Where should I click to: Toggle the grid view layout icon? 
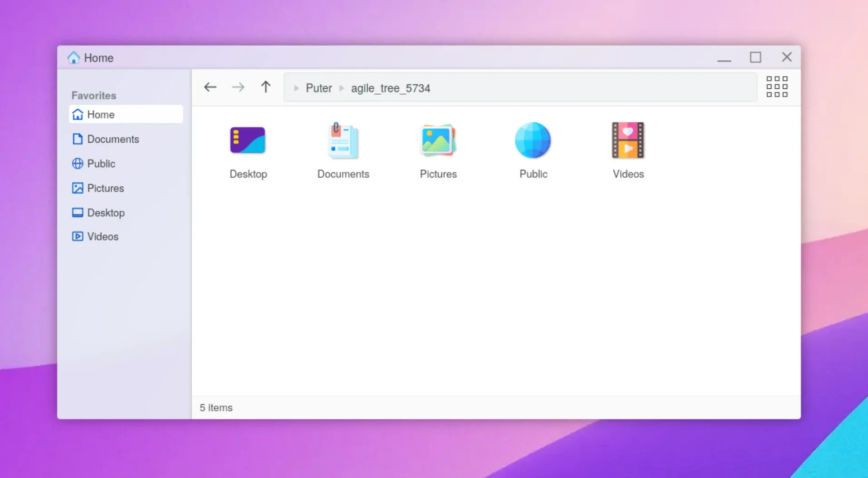pyautogui.click(x=776, y=87)
